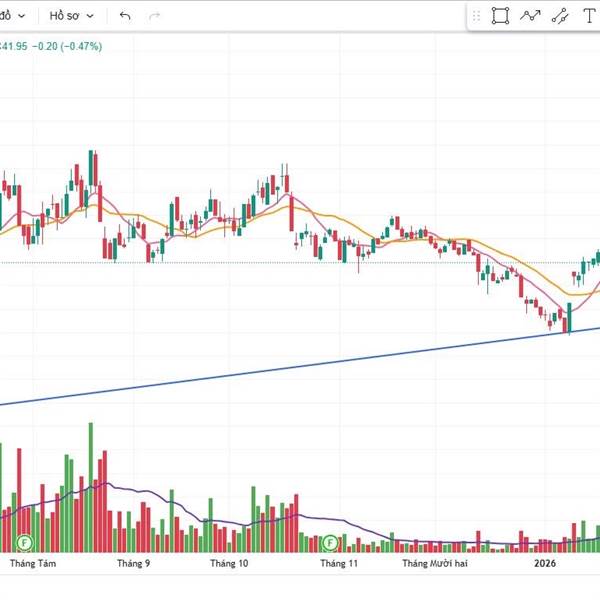The image size is (600, 600).
Task: Select the blue ascending trendline
Action: [x=300, y=367]
